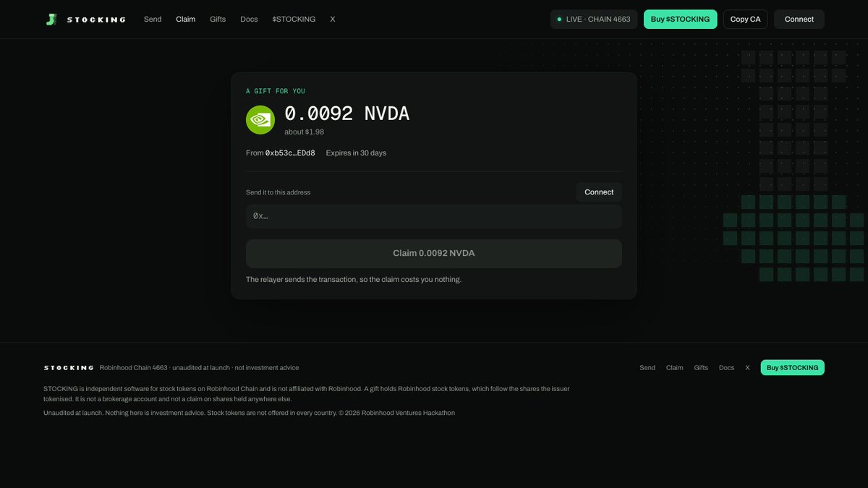Open Send link in the footer
Viewport: 868px width, 488px height.
647,368
